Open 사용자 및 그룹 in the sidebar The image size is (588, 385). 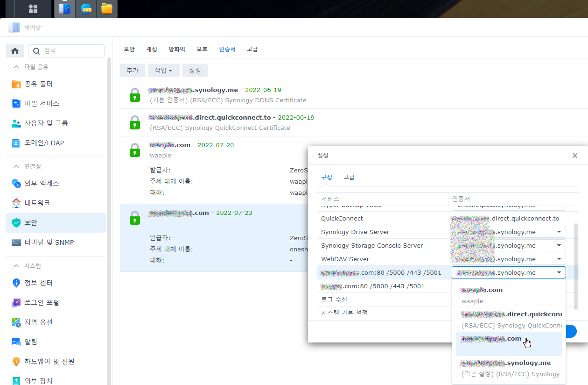tap(56, 123)
